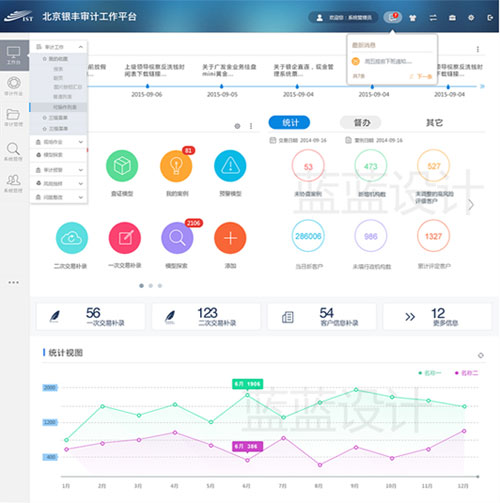Open the 案例日期 2014-09-16 date picker
The height and width of the screenshot is (503, 500).
click(374, 140)
